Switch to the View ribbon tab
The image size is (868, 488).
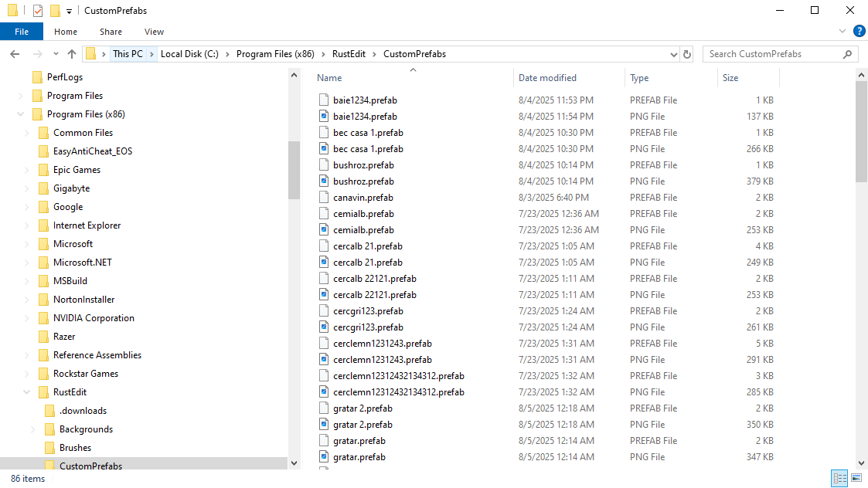click(x=154, y=32)
